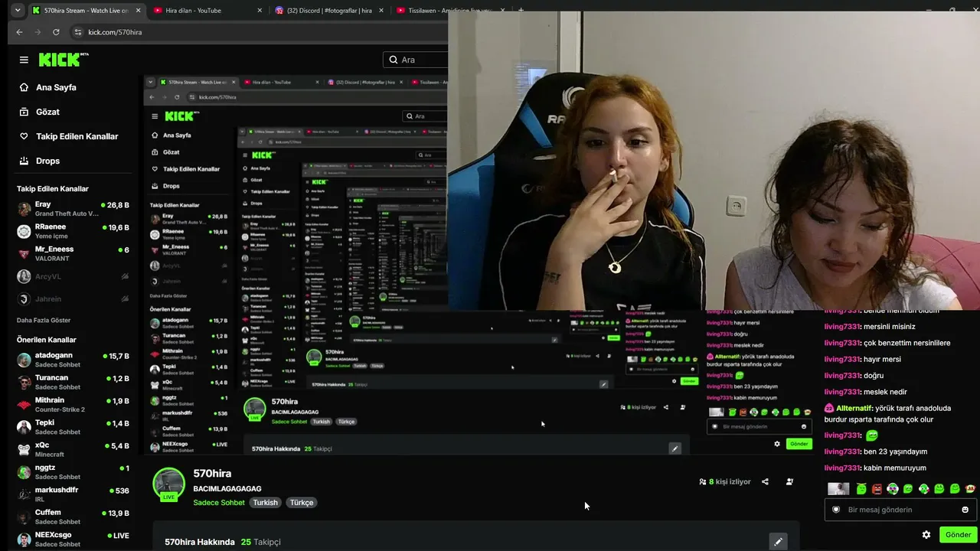Image resolution: width=980 pixels, height=551 pixels.
Task: Click the Eray channel avatar in left sidebar
Action: 24,209
